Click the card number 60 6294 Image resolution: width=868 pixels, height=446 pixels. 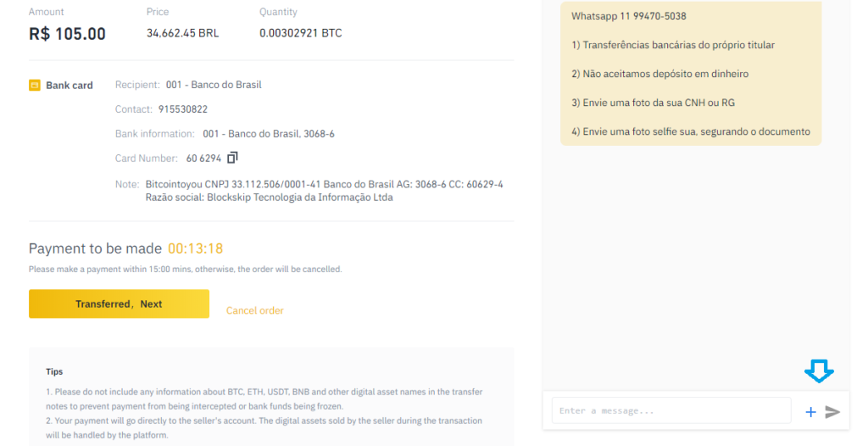pyautogui.click(x=203, y=159)
